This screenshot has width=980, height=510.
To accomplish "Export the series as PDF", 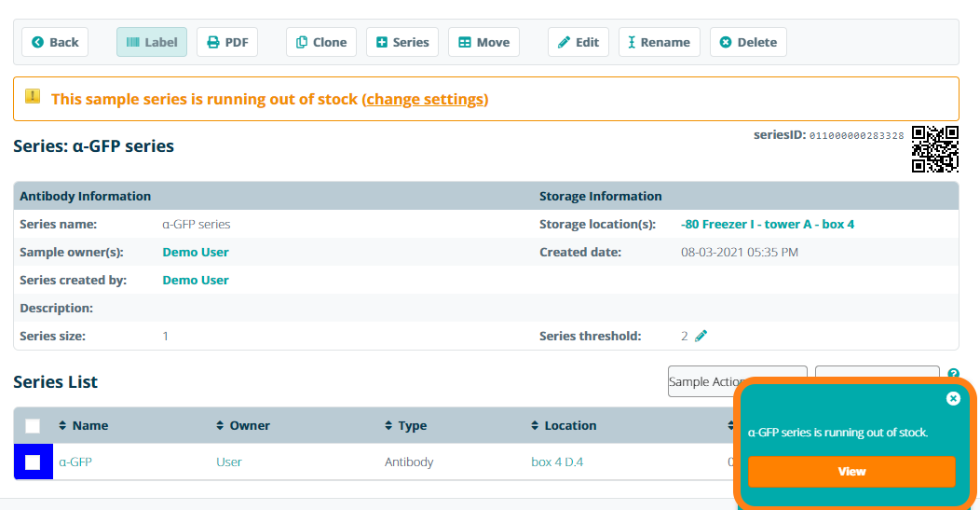I will tap(227, 42).
